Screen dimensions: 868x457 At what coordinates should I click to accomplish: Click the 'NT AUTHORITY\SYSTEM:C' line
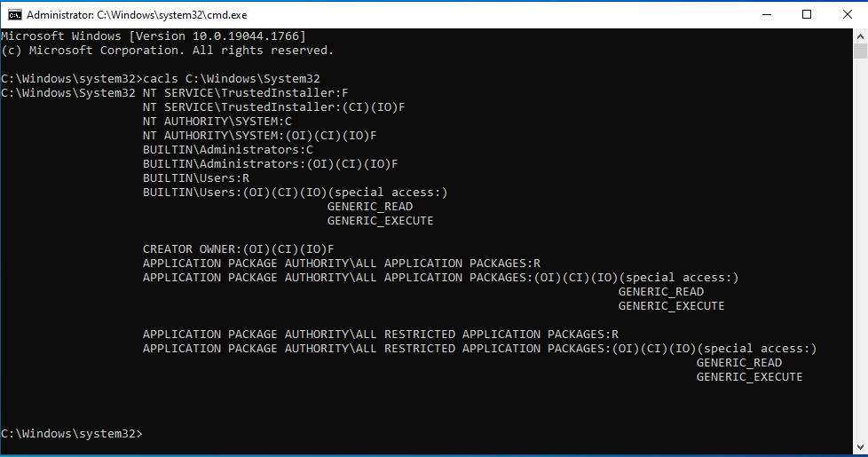(217, 122)
